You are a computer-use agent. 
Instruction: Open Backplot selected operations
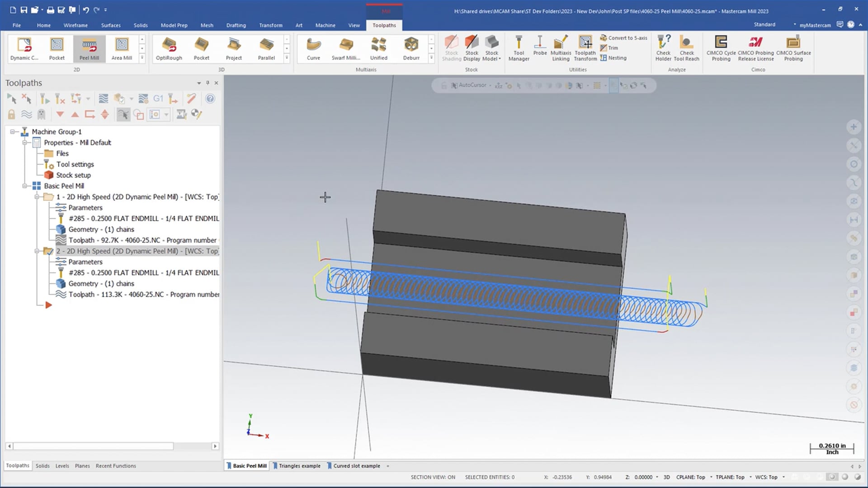point(104,99)
